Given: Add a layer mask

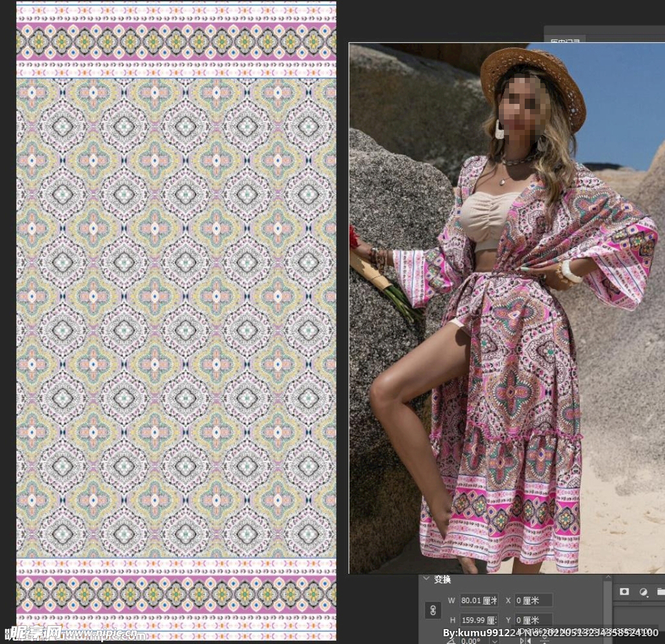Looking at the screenshot, I should [624, 591].
